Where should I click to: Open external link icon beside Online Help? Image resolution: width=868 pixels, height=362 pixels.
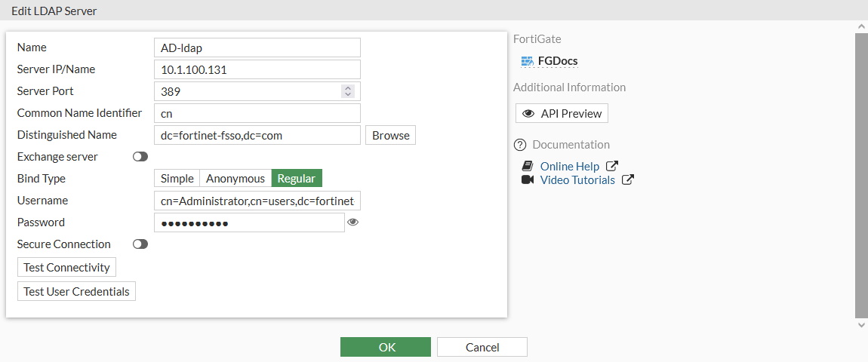pyautogui.click(x=612, y=166)
